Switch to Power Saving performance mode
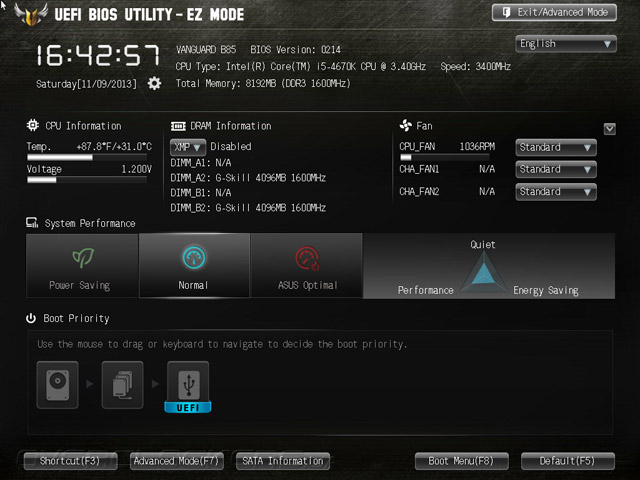This screenshot has width=640, height=480. point(82,265)
